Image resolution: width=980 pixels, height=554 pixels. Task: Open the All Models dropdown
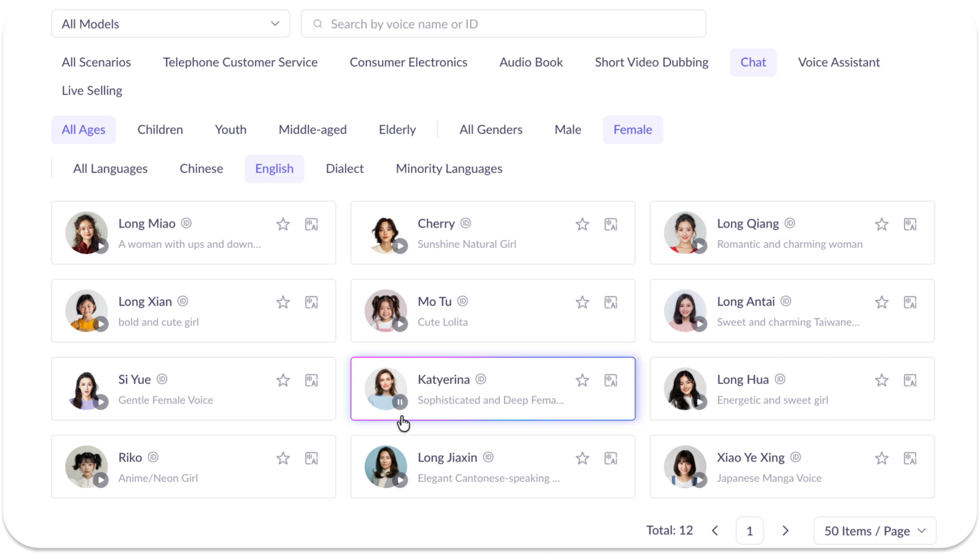click(x=170, y=24)
